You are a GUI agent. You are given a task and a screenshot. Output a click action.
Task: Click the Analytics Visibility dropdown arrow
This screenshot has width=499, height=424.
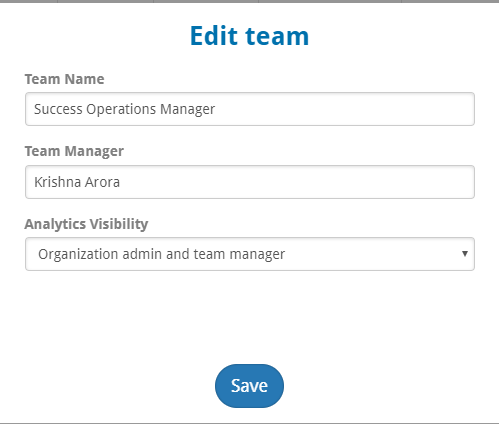point(465,254)
